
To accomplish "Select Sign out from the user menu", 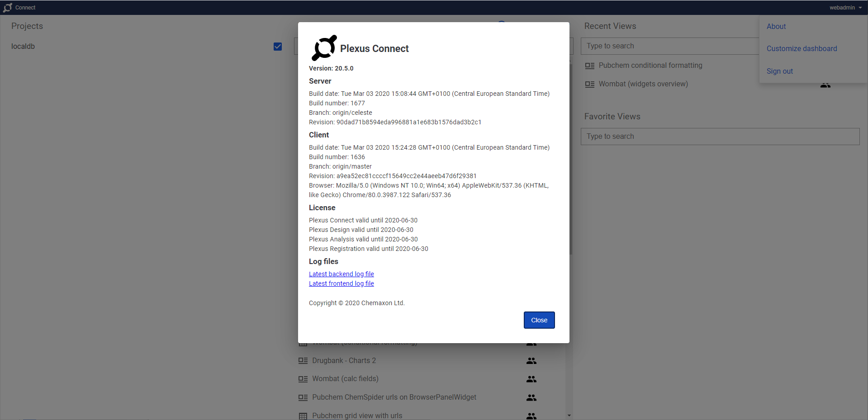I will coord(779,71).
